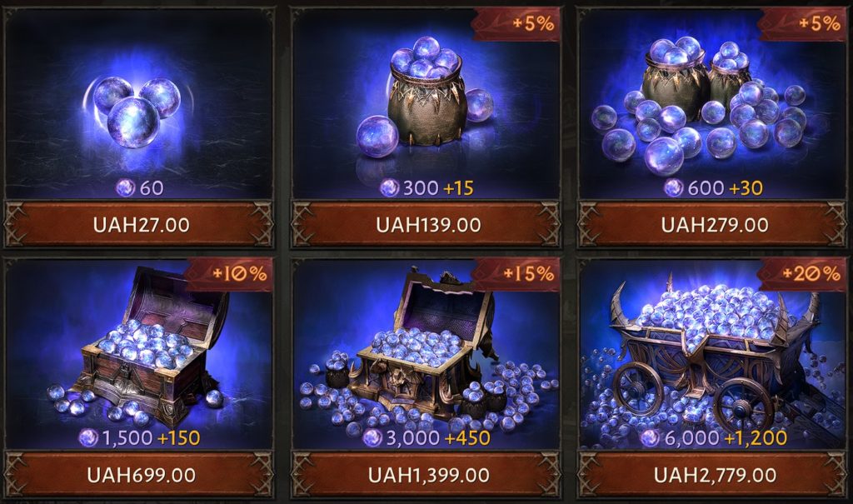Purchase the UAH699.00 orb chest
853x504 pixels.
pos(139,475)
